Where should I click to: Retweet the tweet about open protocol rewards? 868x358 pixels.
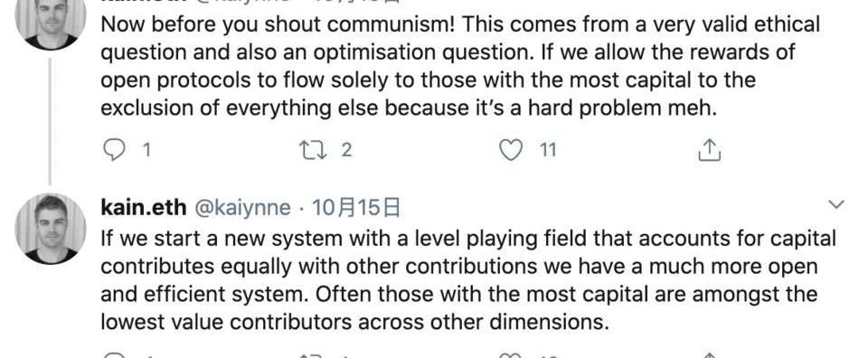pos(310,150)
